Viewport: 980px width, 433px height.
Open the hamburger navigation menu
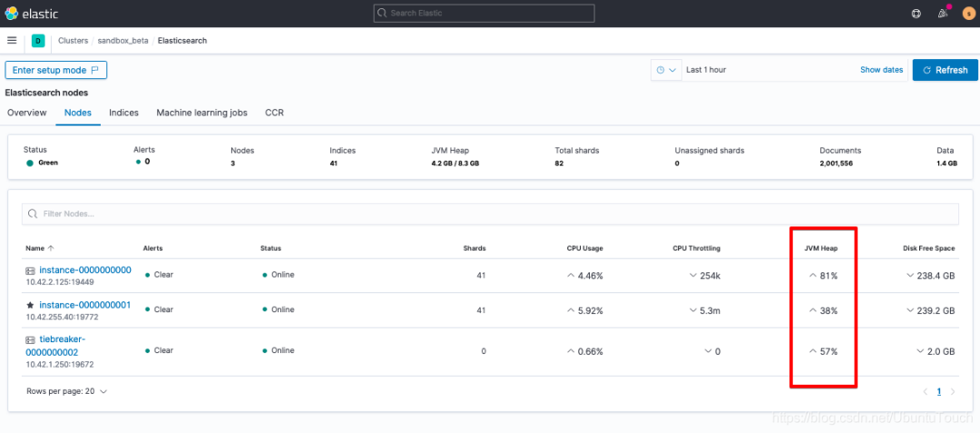point(11,41)
